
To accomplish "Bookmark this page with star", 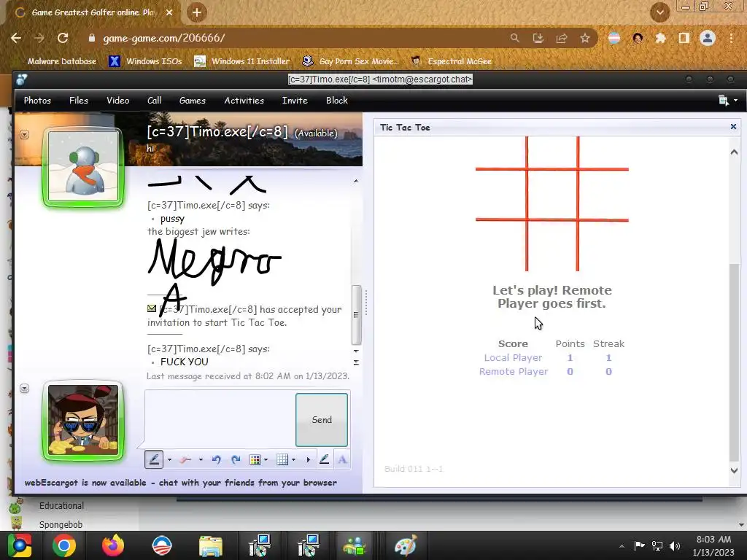I will pos(585,38).
